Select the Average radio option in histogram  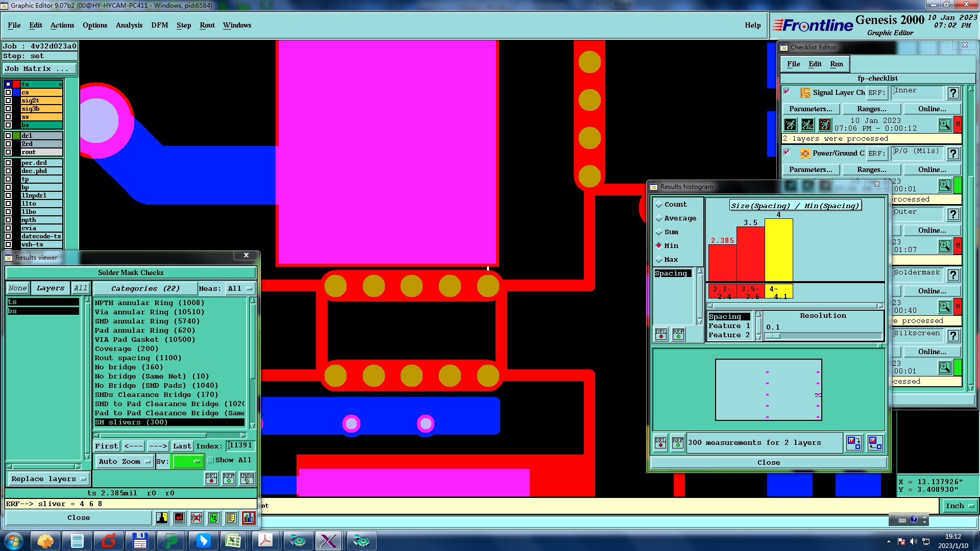click(x=659, y=218)
